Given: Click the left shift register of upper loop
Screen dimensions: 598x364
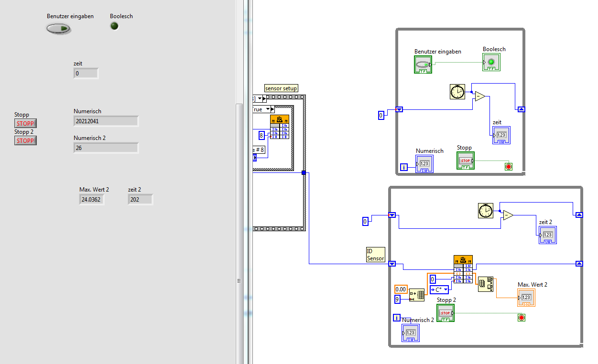Looking at the screenshot, I should click(x=400, y=109).
